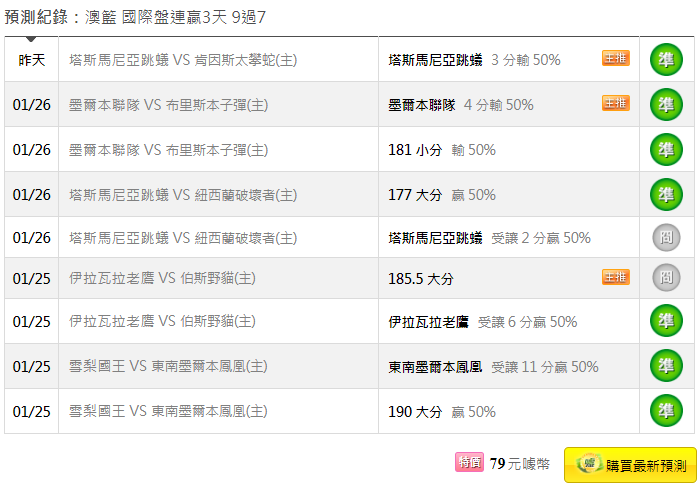Image resolution: width=700 pixels, height=492 pixels.
Task: Click the orange 主推 badge in yesterday's row
Action: (x=616, y=58)
